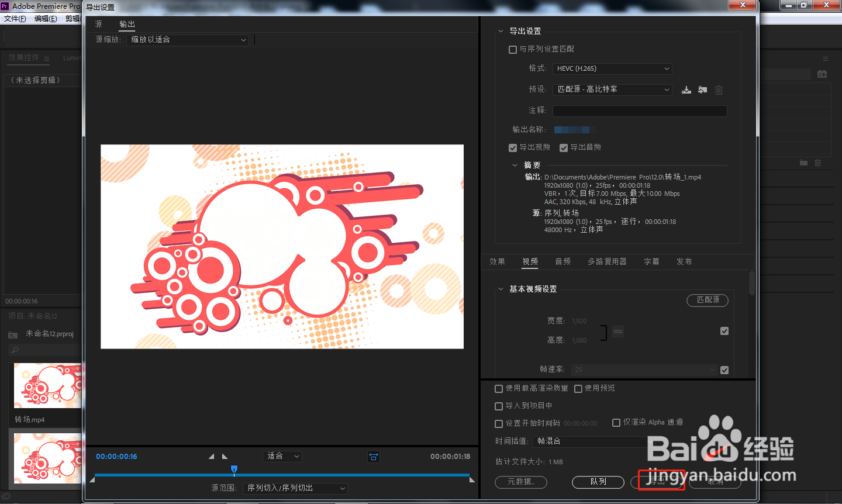Click the 导出 button
Screen dimensions: 842x504
coord(658,482)
